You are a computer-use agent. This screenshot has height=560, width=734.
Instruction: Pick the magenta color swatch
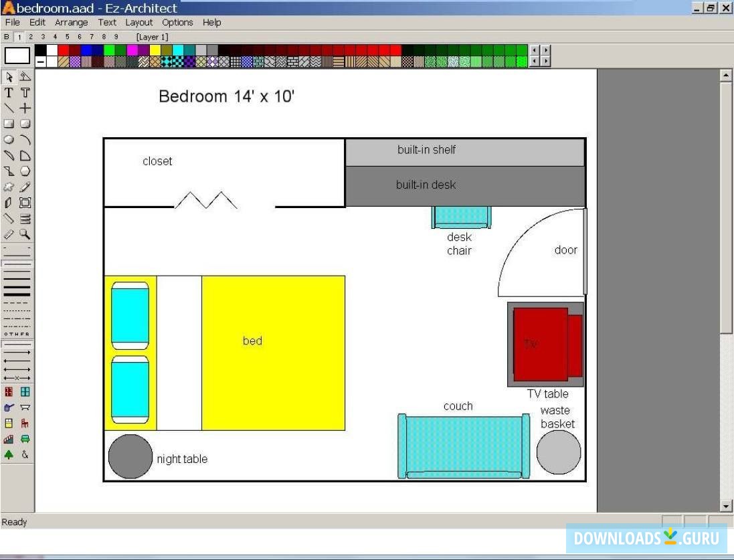132,50
